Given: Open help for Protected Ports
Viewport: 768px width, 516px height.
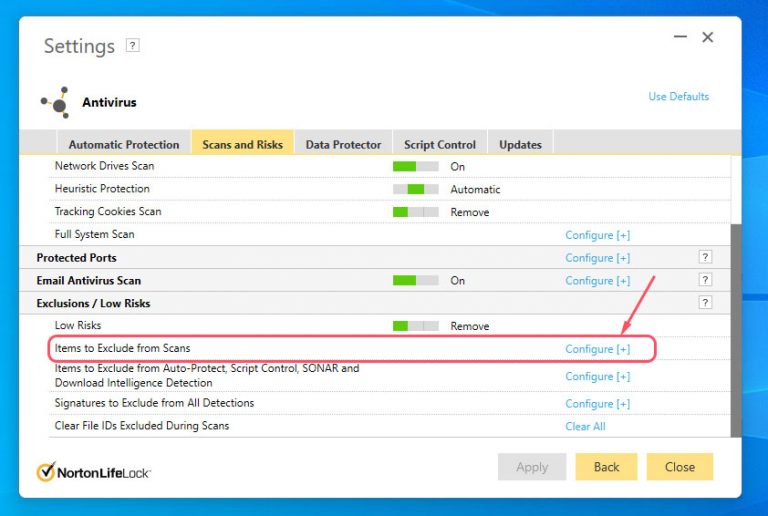Looking at the screenshot, I should click(x=705, y=258).
